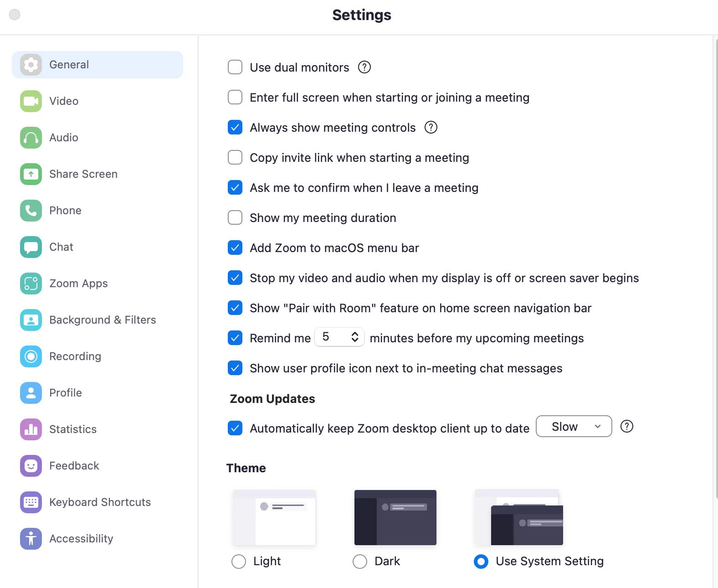Screen dimensions: 718x588
Task: Click the Phone handset icon
Action: 31,211
